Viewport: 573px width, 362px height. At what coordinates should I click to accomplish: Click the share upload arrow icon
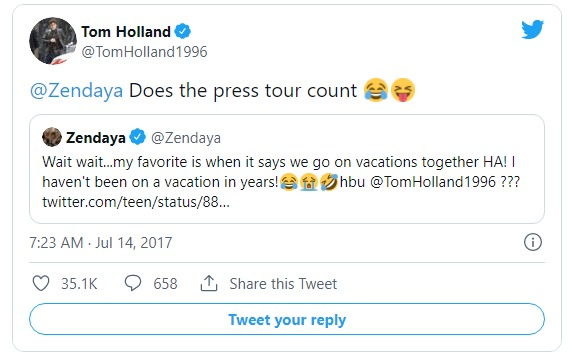coord(209,283)
